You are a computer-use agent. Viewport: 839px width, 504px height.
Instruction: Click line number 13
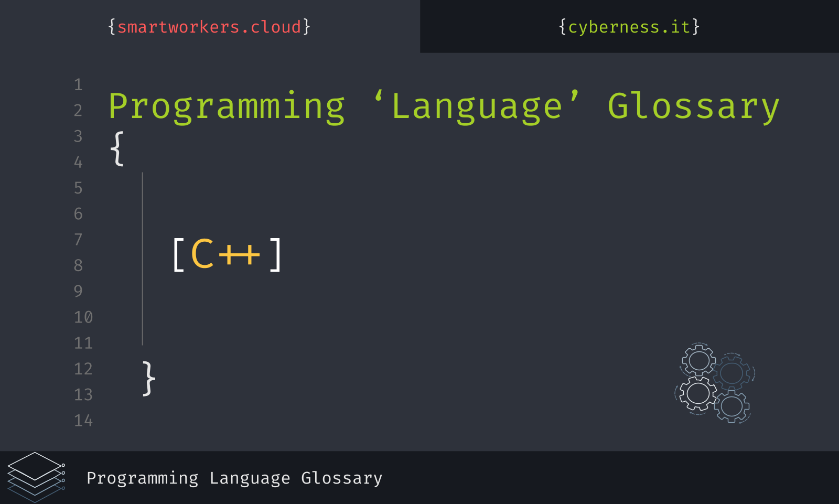click(x=83, y=394)
